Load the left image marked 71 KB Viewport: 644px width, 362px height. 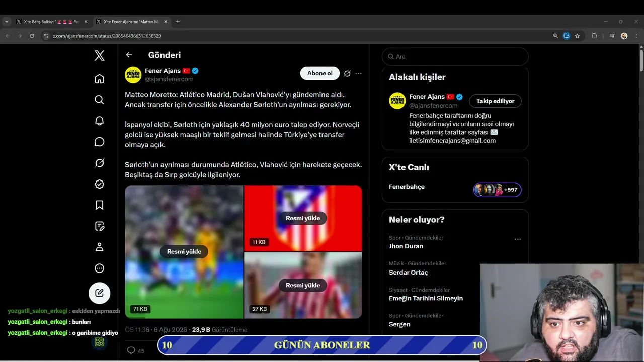tap(184, 252)
